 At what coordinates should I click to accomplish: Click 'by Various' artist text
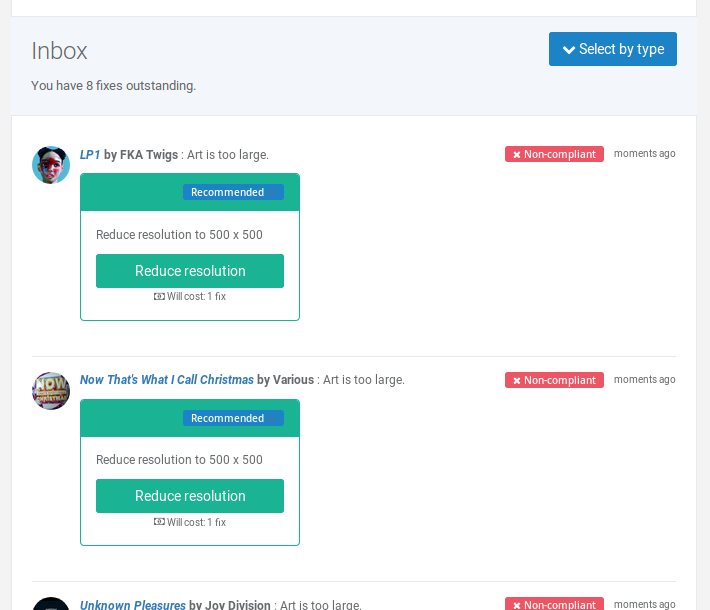[x=285, y=379]
